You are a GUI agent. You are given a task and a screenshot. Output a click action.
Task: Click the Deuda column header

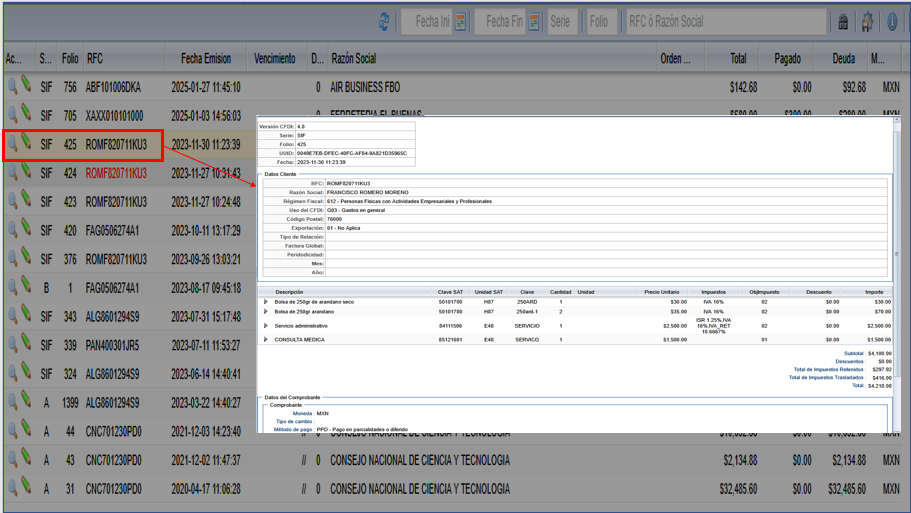(843, 59)
